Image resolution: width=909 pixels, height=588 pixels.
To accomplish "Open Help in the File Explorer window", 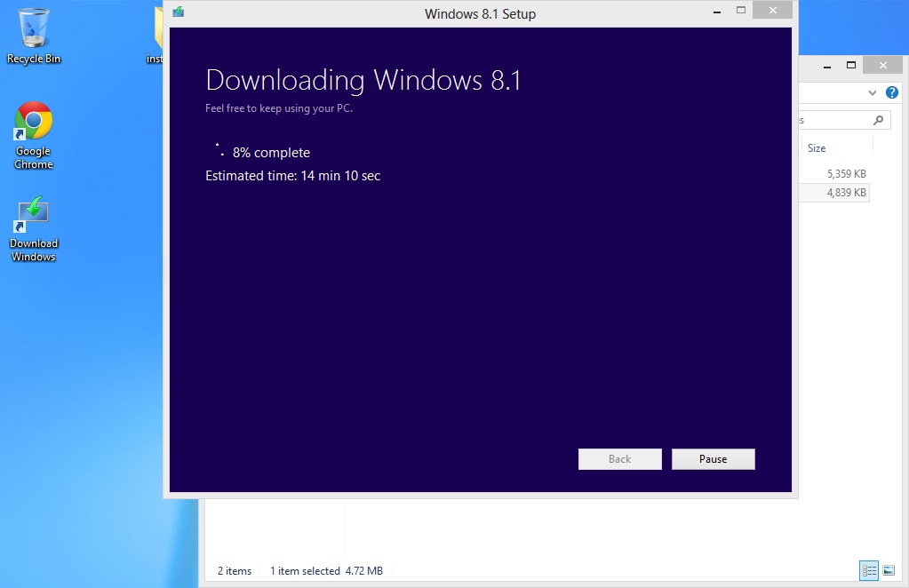I will [x=891, y=92].
